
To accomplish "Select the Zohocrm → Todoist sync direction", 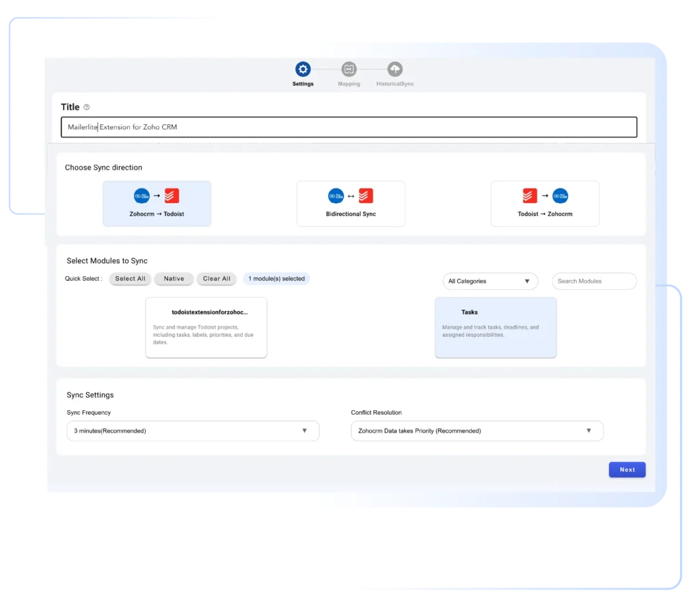I will pyautogui.click(x=157, y=203).
